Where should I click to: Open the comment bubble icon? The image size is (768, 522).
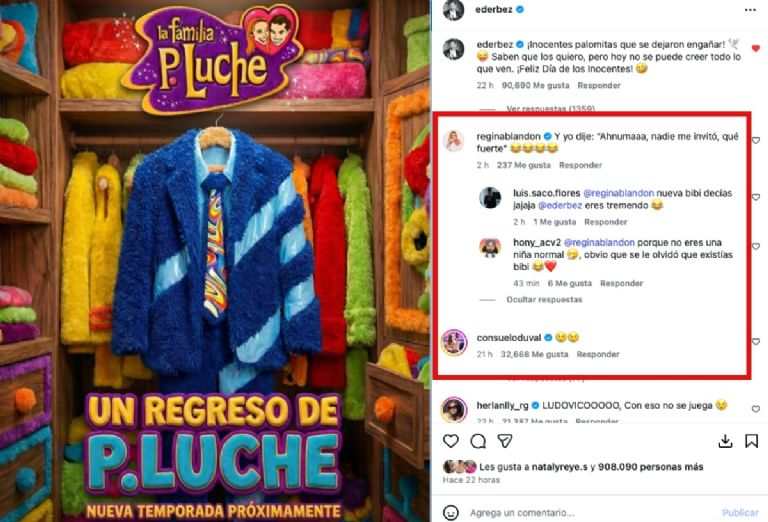click(478, 441)
